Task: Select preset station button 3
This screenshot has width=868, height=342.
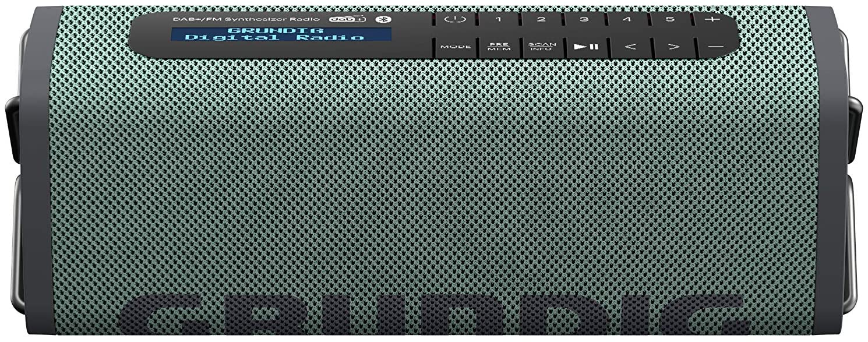Action: [x=584, y=19]
